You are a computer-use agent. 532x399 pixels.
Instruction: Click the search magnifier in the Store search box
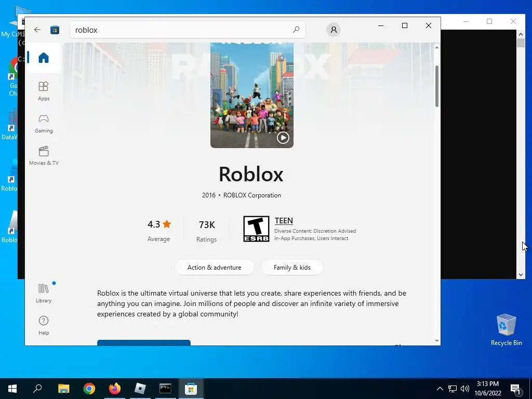tap(296, 30)
